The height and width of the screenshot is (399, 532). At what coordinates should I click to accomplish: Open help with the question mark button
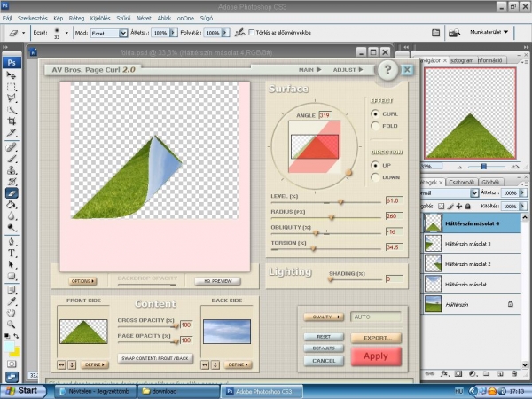click(x=387, y=70)
